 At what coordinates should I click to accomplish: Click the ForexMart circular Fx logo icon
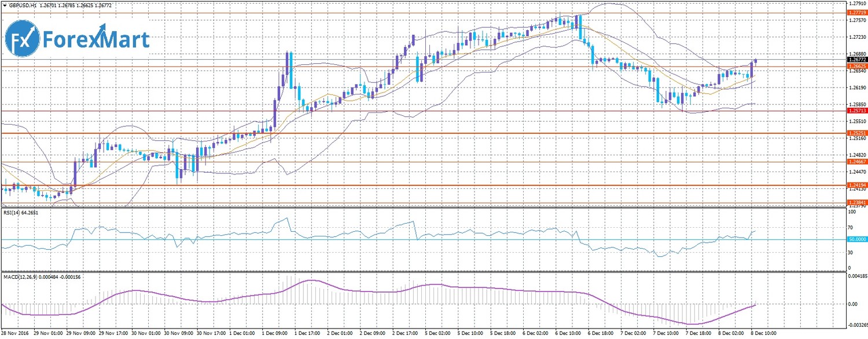coord(22,41)
